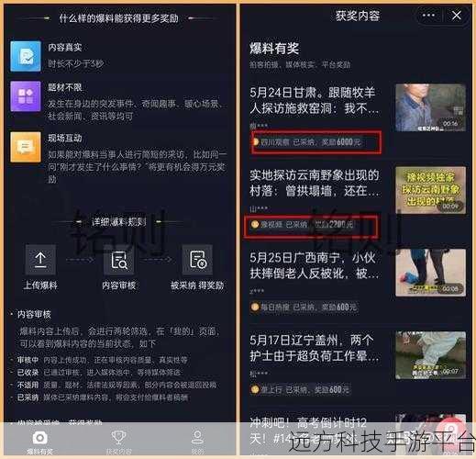Play the 甘肃 shepherd video thumbnail
476x459 pixels.
coord(430,107)
